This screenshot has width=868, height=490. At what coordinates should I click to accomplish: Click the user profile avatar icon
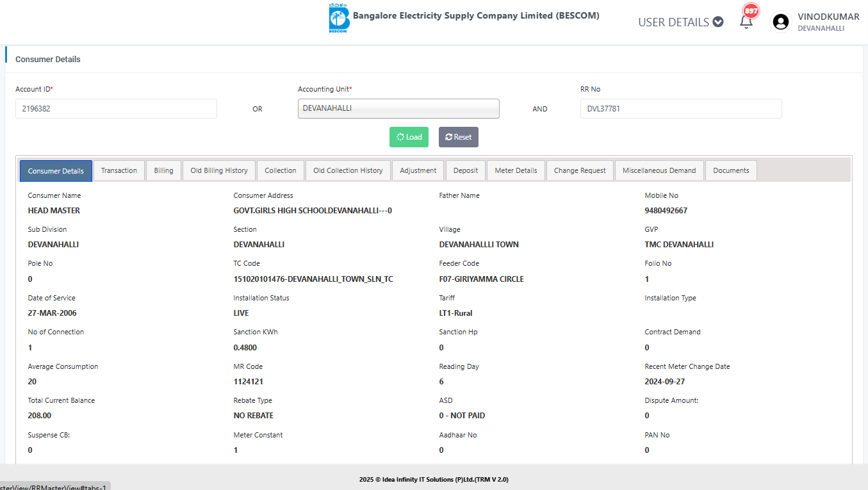coord(780,22)
